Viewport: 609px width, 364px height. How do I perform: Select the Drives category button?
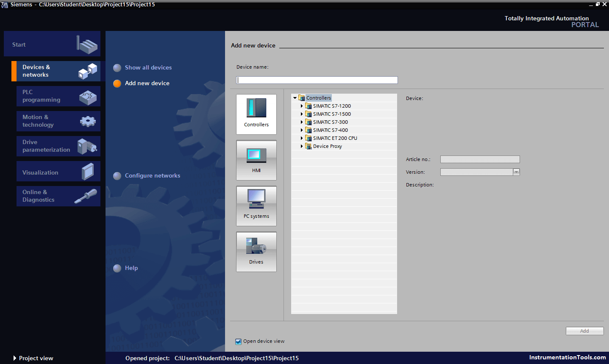click(256, 252)
